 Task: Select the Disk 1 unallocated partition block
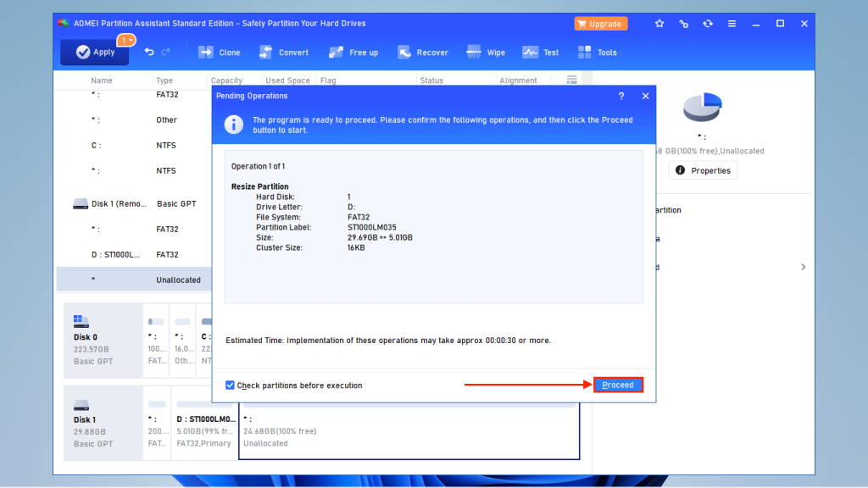[x=409, y=430]
